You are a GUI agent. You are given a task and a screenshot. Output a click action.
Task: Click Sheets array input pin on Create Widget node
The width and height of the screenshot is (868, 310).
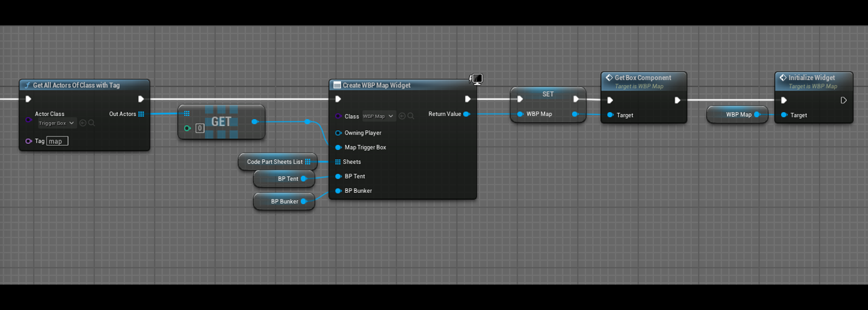338,162
